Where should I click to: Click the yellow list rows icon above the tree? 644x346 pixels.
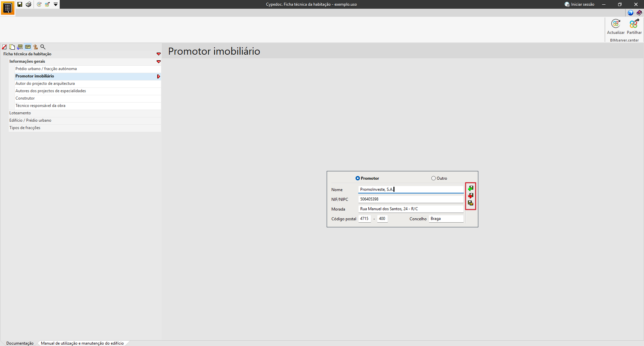[20, 47]
